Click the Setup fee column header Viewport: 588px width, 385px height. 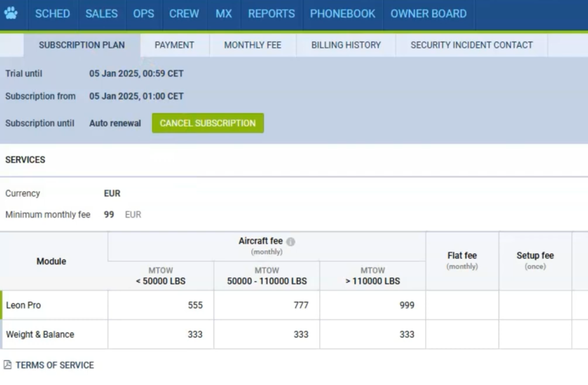[535, 261]
